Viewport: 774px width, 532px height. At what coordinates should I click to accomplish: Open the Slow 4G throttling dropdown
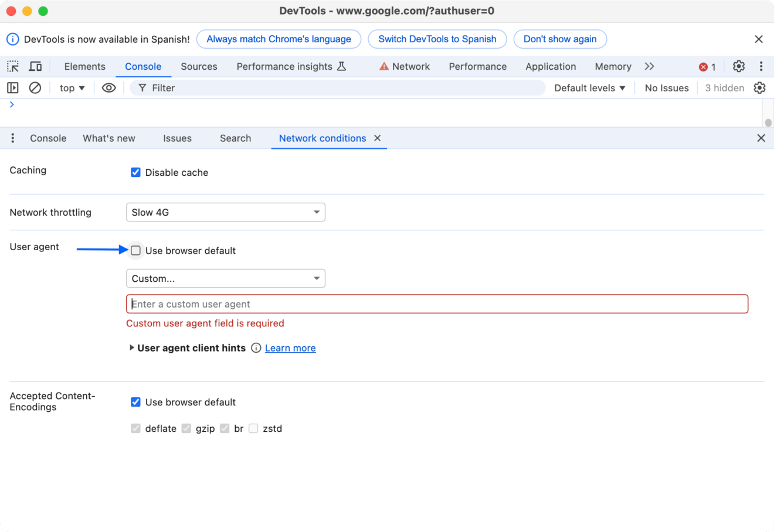click(x=226, y=212)
